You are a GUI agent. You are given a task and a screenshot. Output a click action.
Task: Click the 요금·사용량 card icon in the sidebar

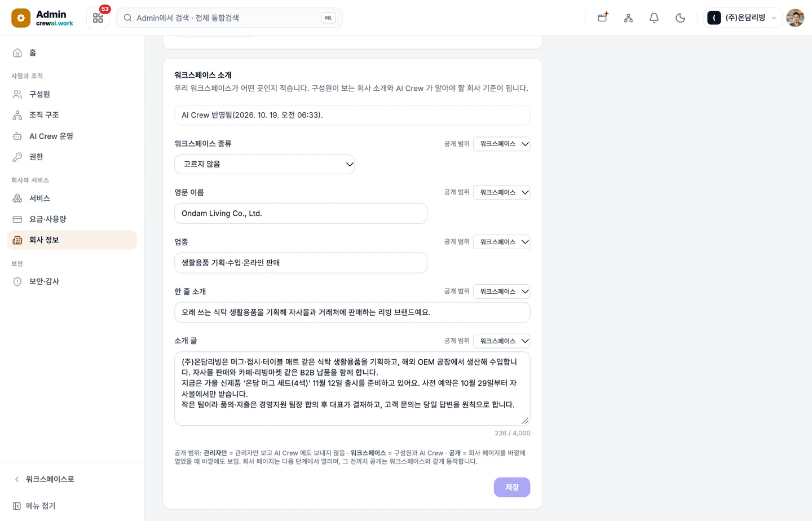pyautogui.click(x=17, y=219)
